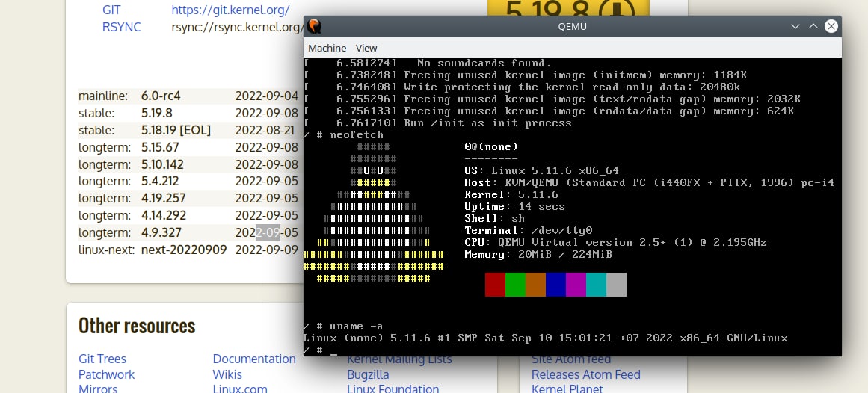Image resolution: width=868 pixels, height=393 pixels.
Task: Click the magenta neofetch color block
Action: click(x=576, y=285)
